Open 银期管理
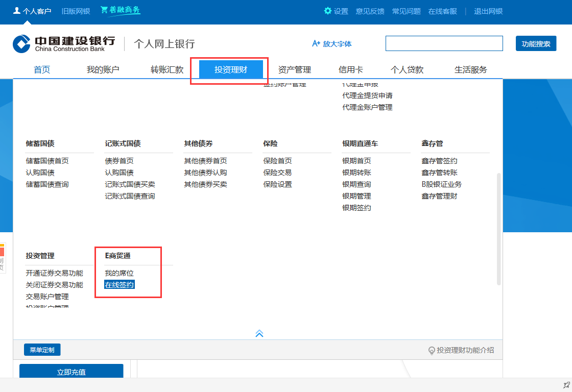 coord(356,196)
